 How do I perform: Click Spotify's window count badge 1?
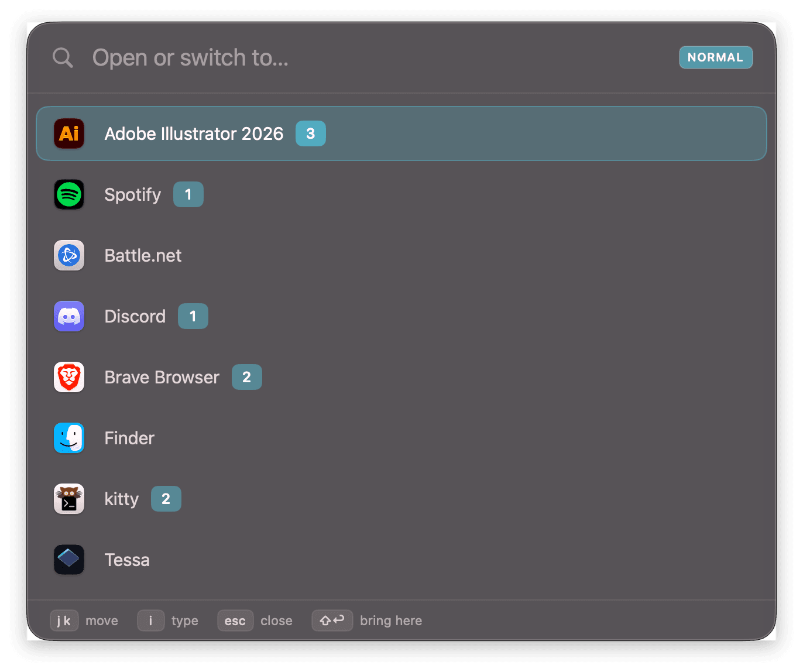point(188,194)
